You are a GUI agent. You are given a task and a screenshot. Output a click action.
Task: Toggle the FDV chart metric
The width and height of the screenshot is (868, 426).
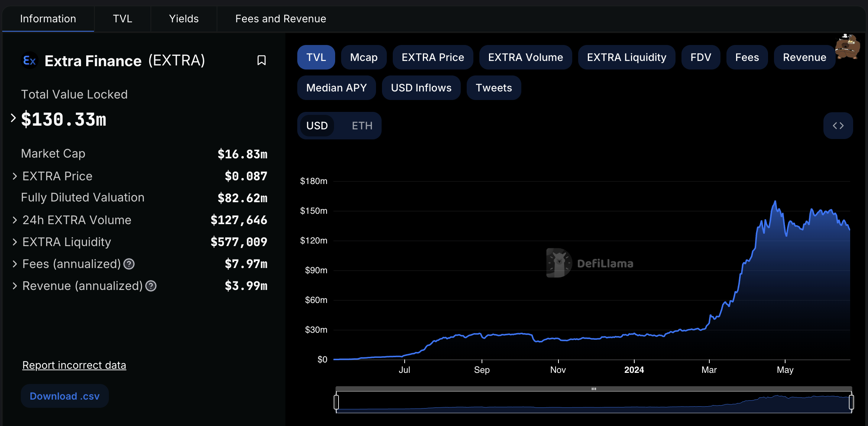(701, 57)
